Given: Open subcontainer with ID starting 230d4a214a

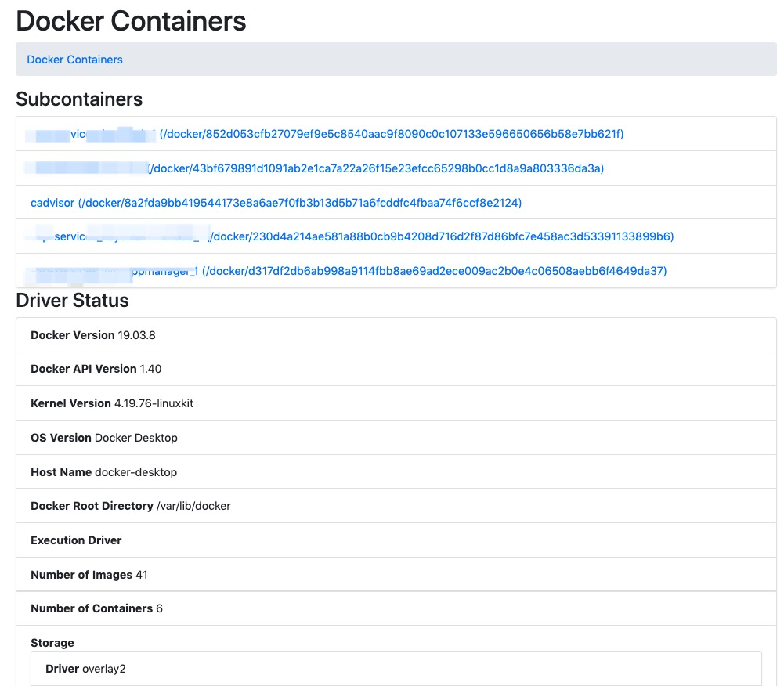Looking at the screenshot, I should coord(441,236).
